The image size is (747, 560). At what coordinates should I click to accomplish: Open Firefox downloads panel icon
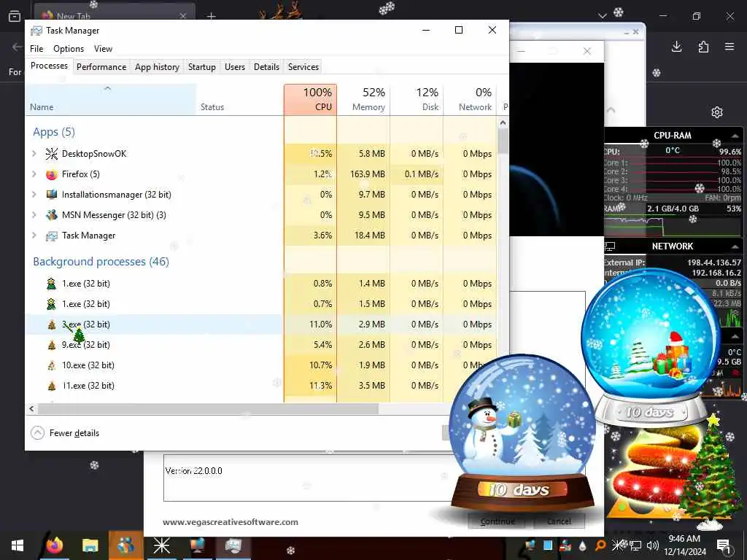point(676,47)
